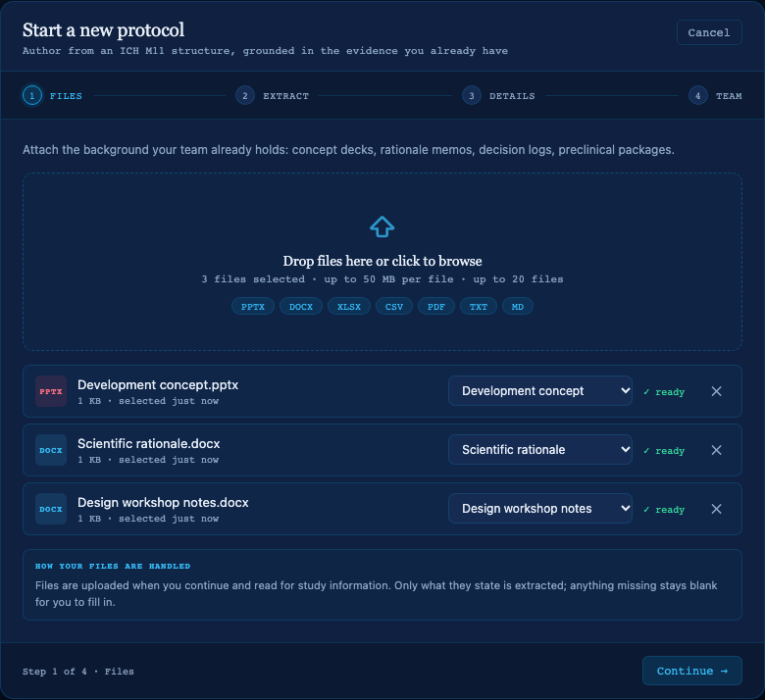Click the 'Attach the background your team' instruction text
This screenshot has width=765, height=700.
point(348,150)
